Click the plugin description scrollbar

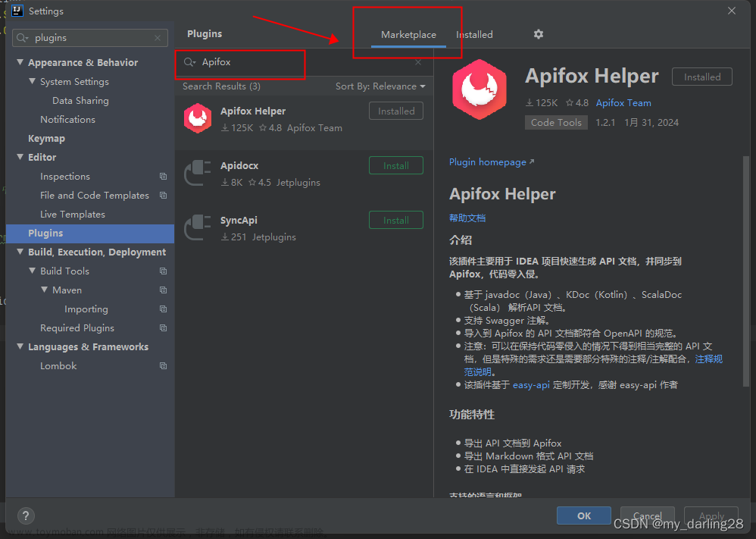point(746,270)
